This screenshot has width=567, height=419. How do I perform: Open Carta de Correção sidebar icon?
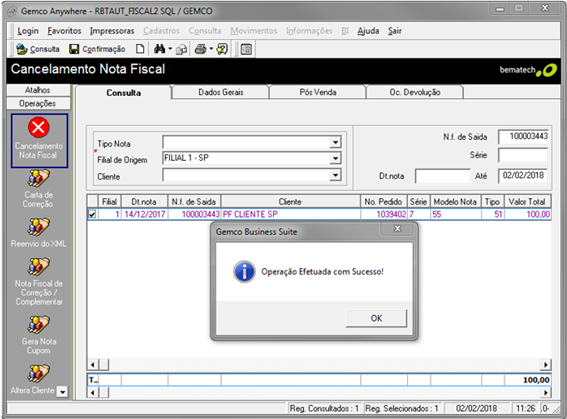coord(38,179)
